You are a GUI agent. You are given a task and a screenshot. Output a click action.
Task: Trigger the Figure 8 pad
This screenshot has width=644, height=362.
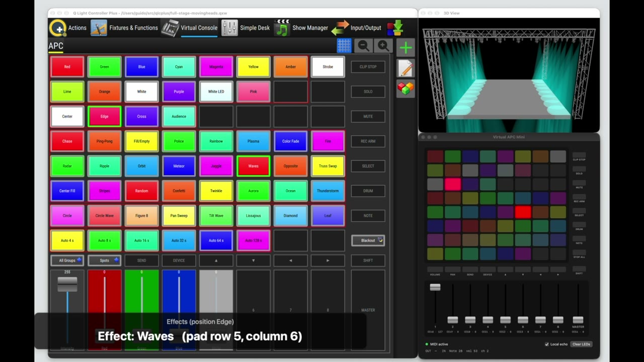tap(142, 216)
